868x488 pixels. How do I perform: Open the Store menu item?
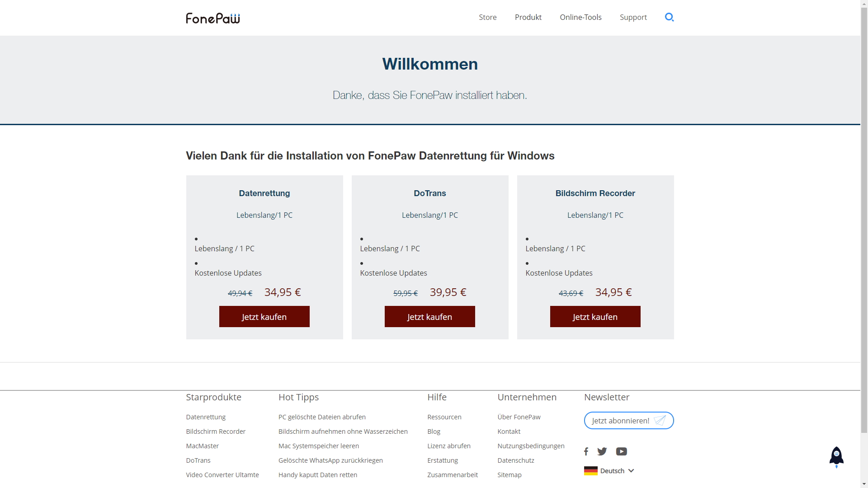pyautogui.click(x=487, y=17)
